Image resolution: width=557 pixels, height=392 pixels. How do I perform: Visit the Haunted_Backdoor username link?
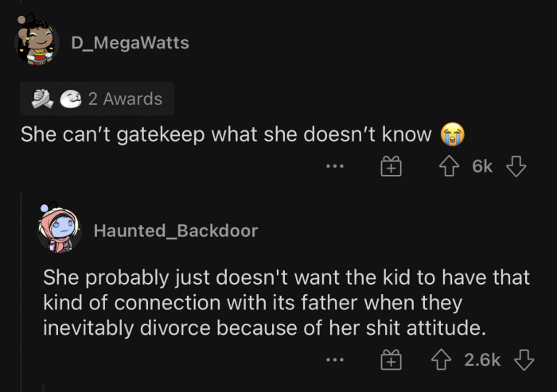click(x=176, y=231)
